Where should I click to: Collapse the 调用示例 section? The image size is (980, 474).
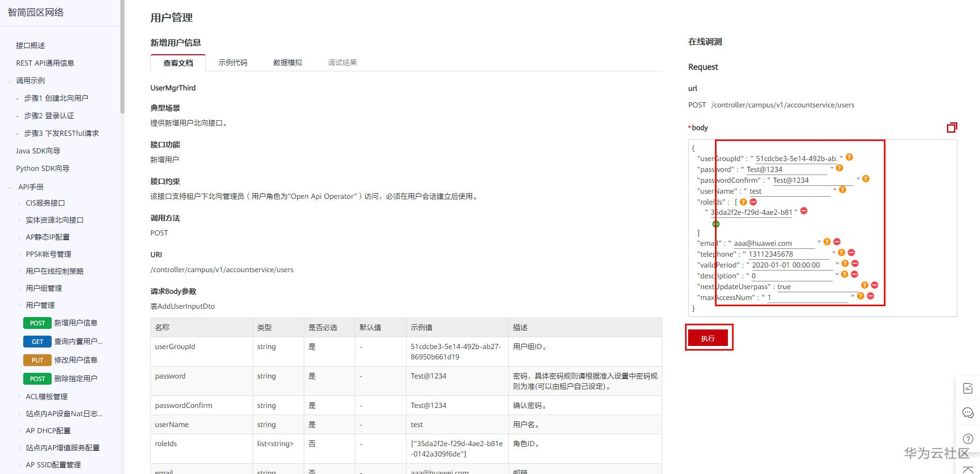click(x=10, y=81)
